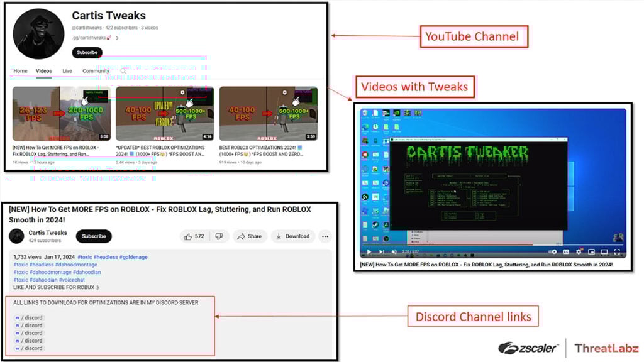644x362 pixels.
Task: Open the search magnifier on the channel page
Action: point(123,70)
